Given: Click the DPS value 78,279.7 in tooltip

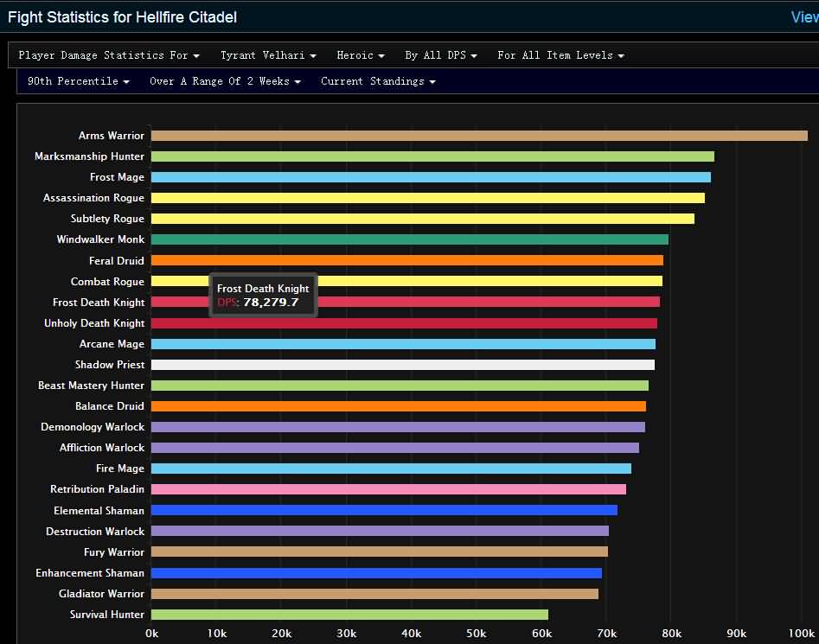Looking at the screenshot, I should [x=271, y=303].
